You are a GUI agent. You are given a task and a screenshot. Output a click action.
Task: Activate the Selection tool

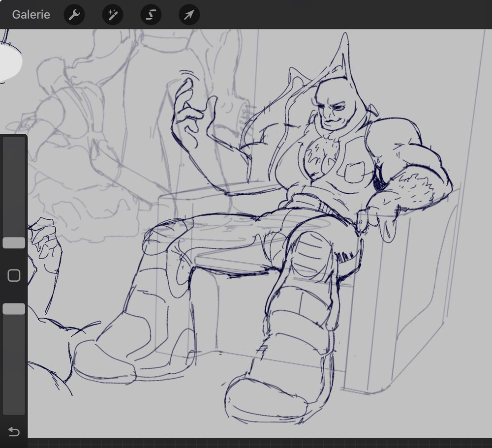pyautogui.click(x=151, y=15)
